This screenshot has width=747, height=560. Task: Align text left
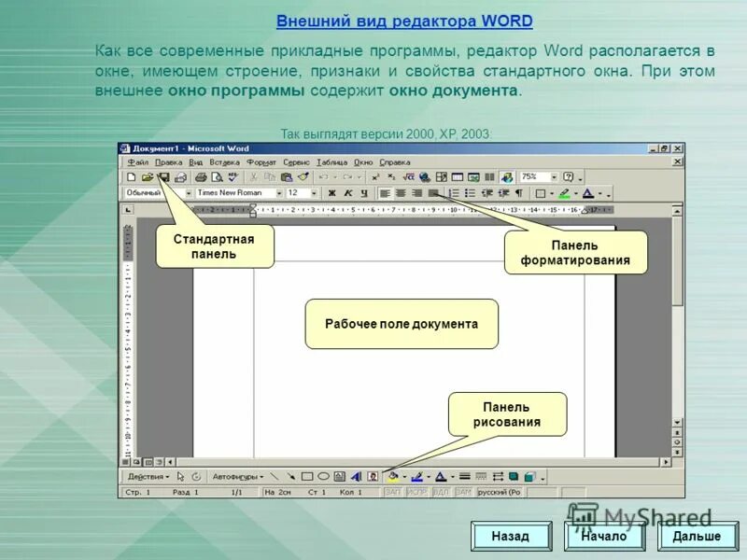coord(385,193)
